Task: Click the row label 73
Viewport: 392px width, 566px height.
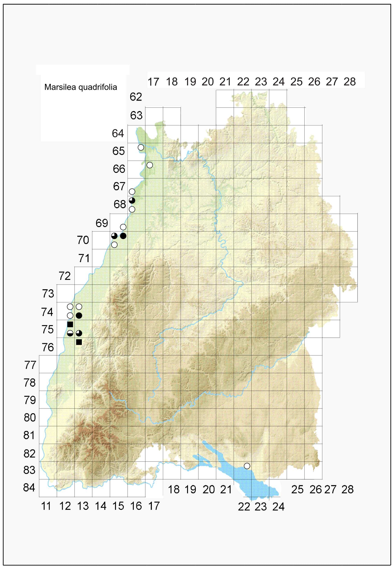Action: [x=48, y=293]
